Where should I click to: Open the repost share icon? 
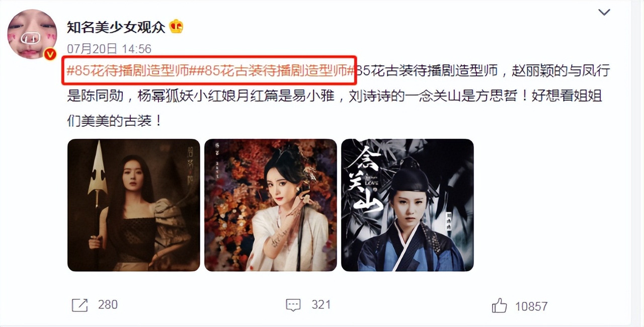80,304
